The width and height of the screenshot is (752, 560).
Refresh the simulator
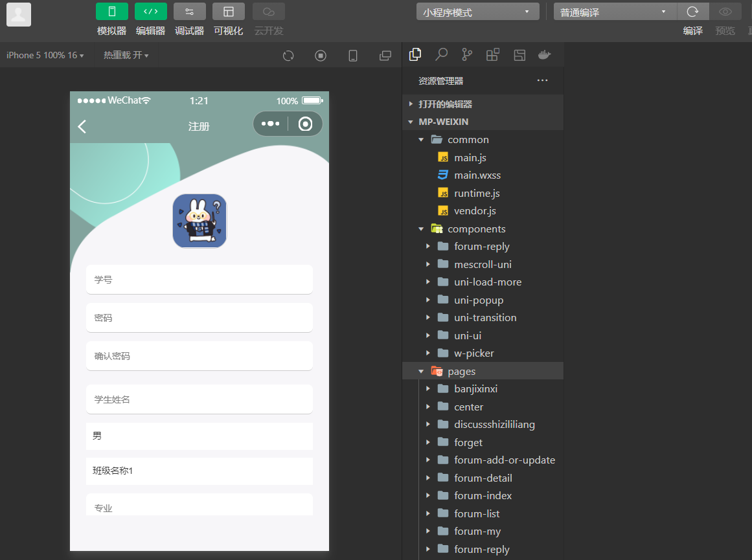pyautogui.click(x=288, y=56)
